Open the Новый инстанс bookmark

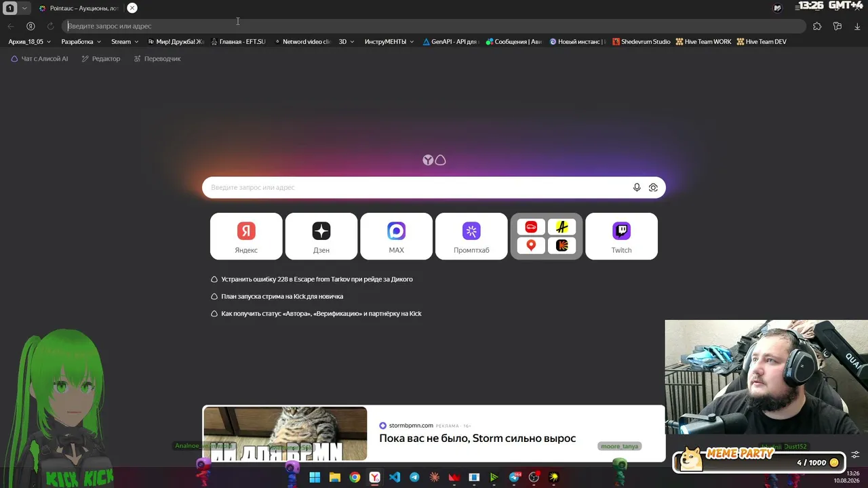tap(578, 42)
